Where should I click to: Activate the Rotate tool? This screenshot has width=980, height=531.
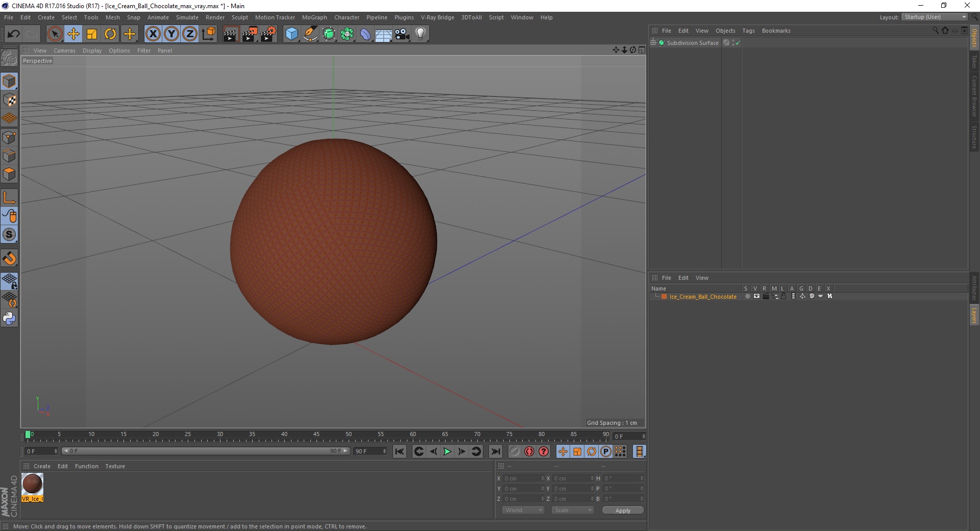click(110, 34)
